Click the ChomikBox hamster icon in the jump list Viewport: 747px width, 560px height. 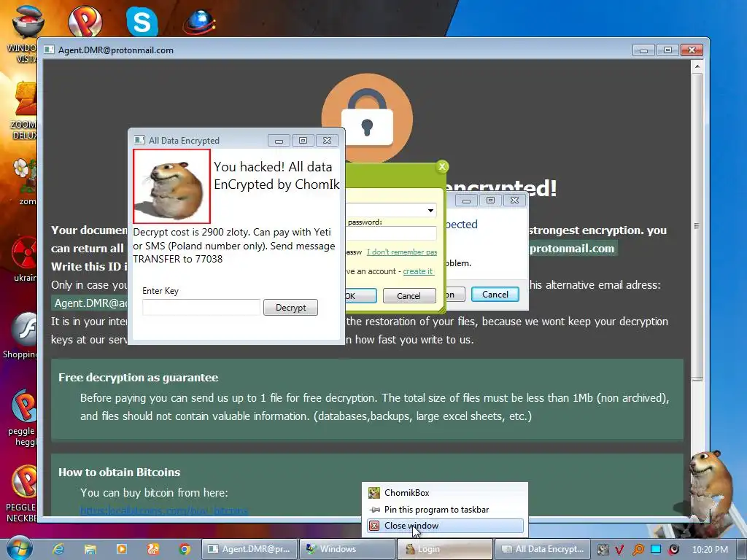coord(374,493)
